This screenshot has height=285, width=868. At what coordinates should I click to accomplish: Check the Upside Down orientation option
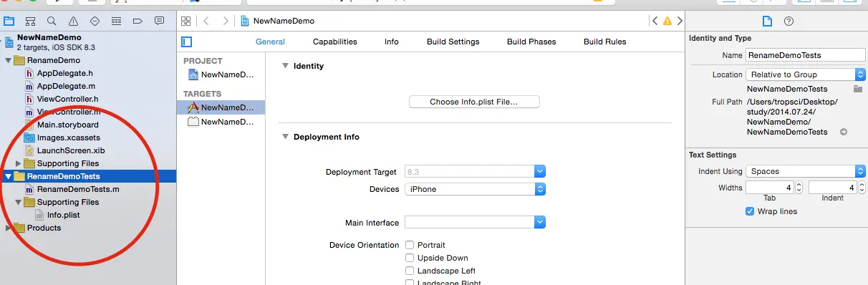[410, 258]
